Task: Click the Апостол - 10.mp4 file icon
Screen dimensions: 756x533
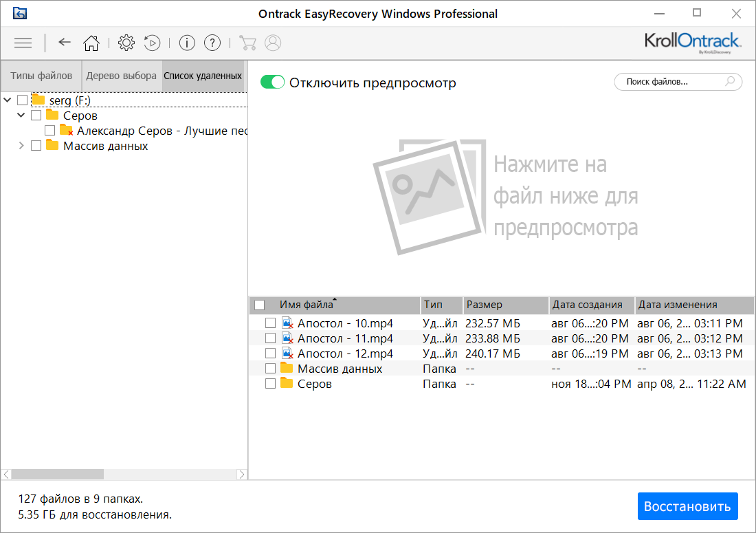Action: (287, 323)
